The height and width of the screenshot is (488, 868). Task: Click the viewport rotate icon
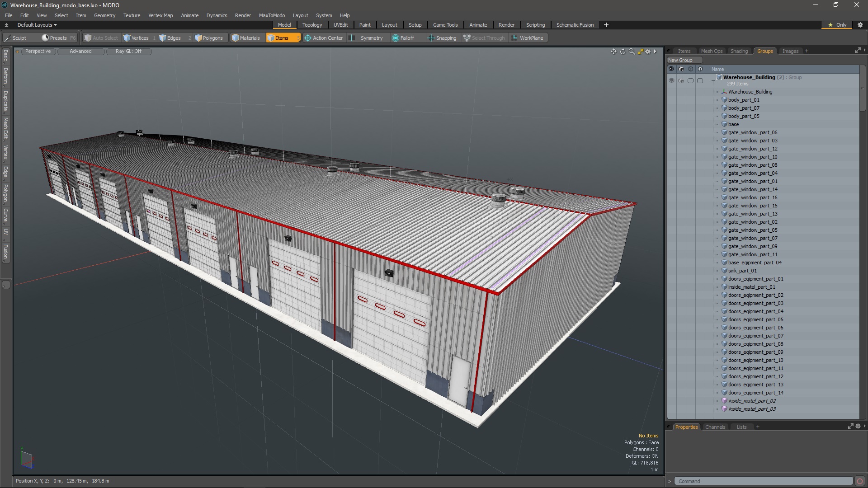click(623, 52)
